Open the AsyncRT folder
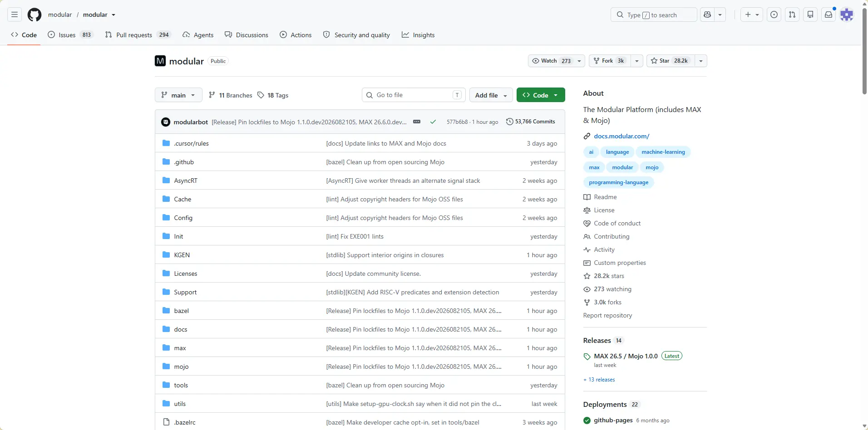This screenshot has height=430, width=868. pos(186,181)
